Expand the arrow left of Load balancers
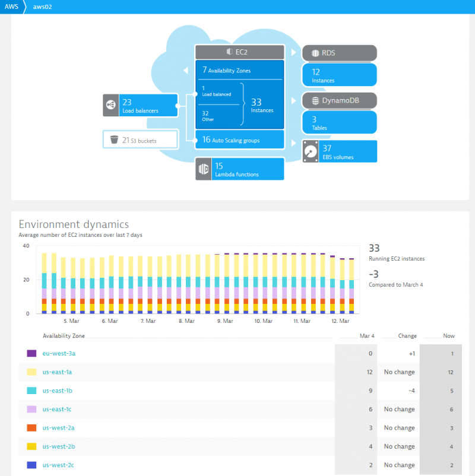Screen dimensions: 475x476 pos(186,70)
